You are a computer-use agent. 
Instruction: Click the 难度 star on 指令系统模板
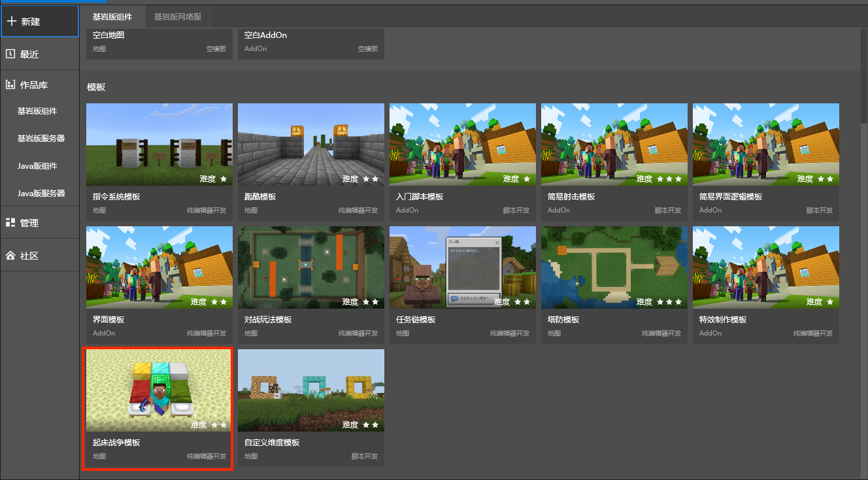224,179
